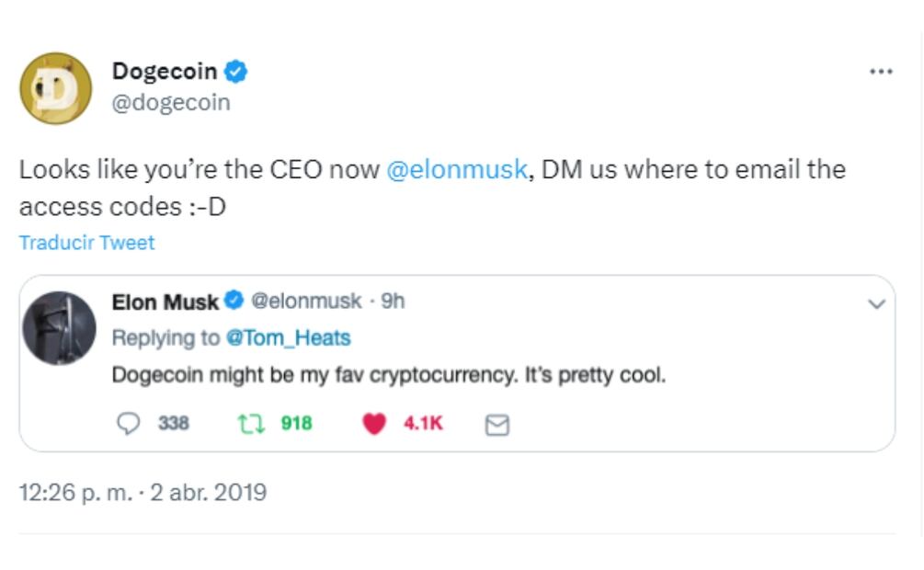Image resolution: width=924 pixels, height=570 pixels.
Task: Click Elon Musk's verified badge
Action: (234, 301)
